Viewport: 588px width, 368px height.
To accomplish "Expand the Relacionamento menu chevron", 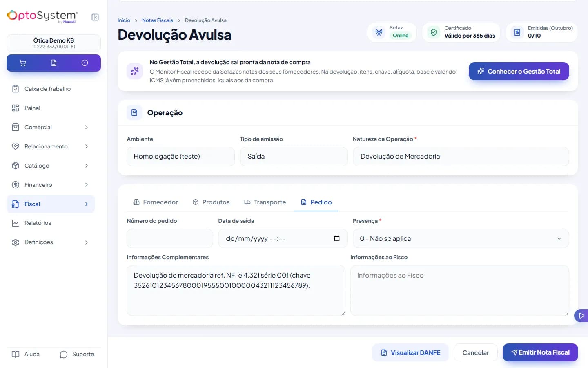I will (x=87, y=146).
